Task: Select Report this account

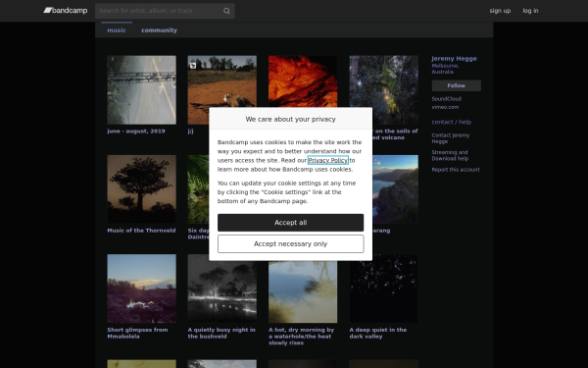Action: click(456, 170)
